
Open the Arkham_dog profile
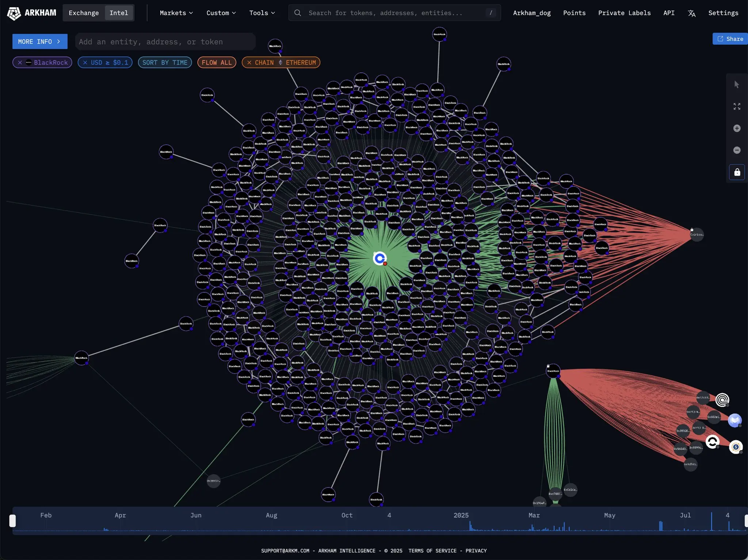[532, 13]
